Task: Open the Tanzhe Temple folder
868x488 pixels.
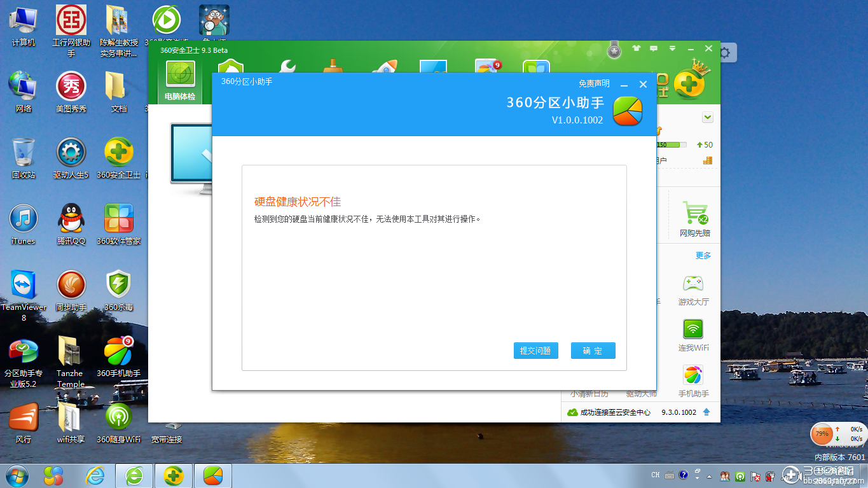Action: point(70,361)
